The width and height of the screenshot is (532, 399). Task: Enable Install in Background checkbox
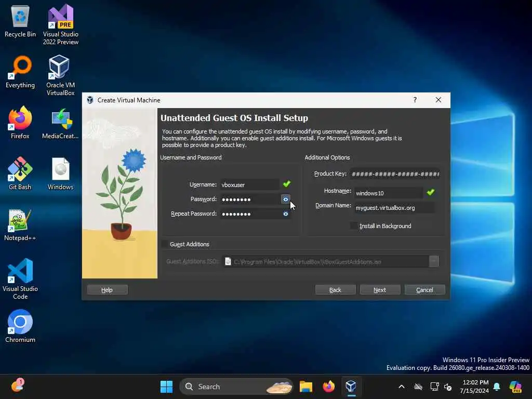(354, 225)
